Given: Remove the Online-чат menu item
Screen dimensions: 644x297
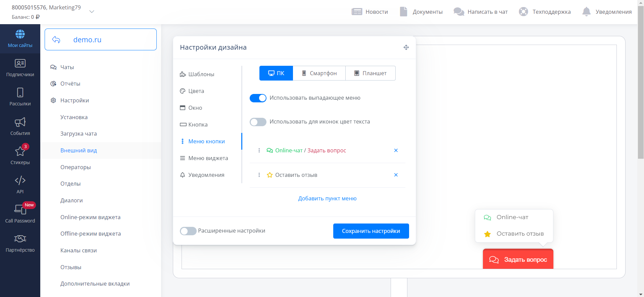Looking at the screenshot, I should (396, 150).
